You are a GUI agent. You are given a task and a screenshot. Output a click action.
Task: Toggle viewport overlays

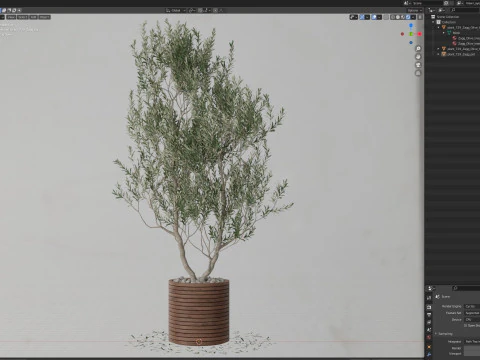[374, 17]
